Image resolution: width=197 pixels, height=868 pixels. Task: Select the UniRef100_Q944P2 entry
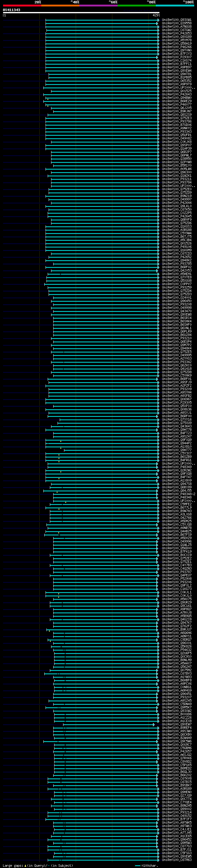coord(177,443)
